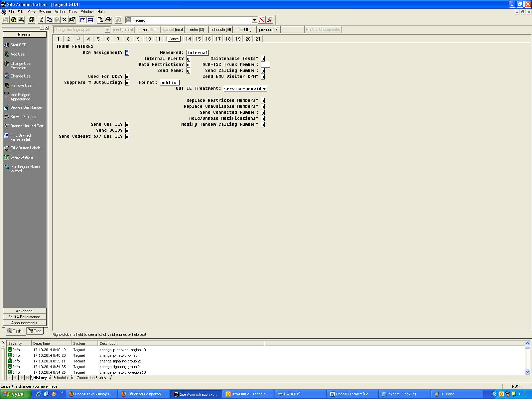This screenshot has width=532, height=399.
Task: Open the Format field showing public
Action: click(170, 82)
